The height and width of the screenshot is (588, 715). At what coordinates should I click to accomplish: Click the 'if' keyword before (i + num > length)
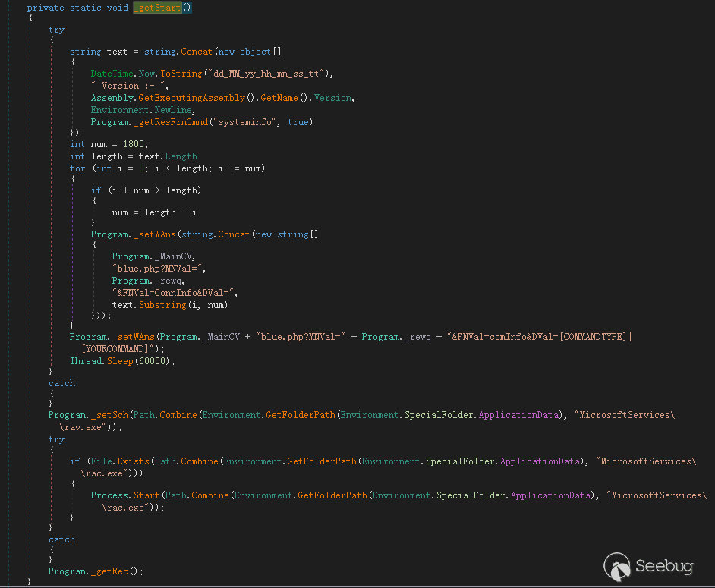96,190
